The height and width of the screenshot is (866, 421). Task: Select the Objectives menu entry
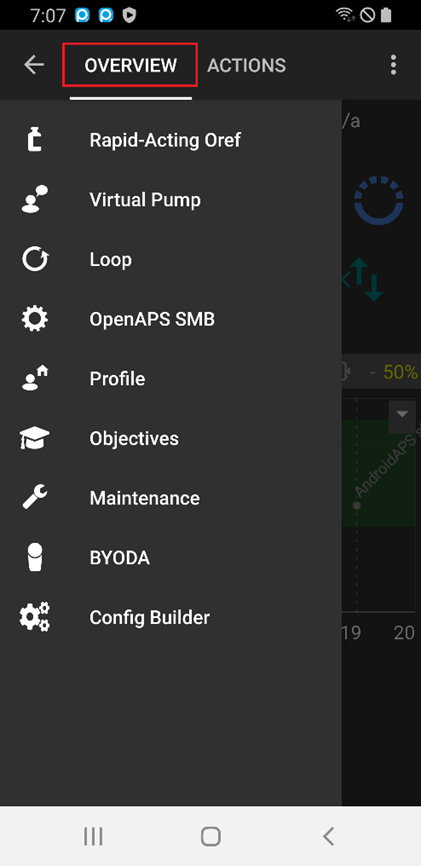coord(171,439)
